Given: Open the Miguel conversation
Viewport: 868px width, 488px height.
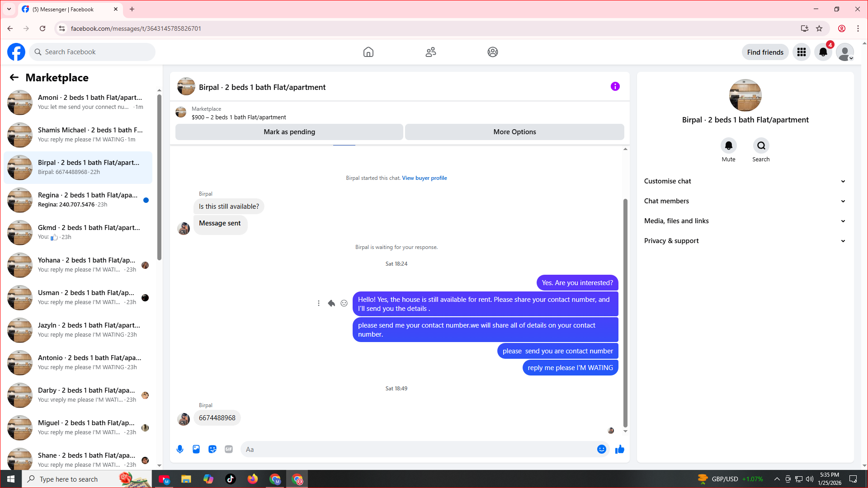Looking at the screenshot, I should click(x=78, y=428).
